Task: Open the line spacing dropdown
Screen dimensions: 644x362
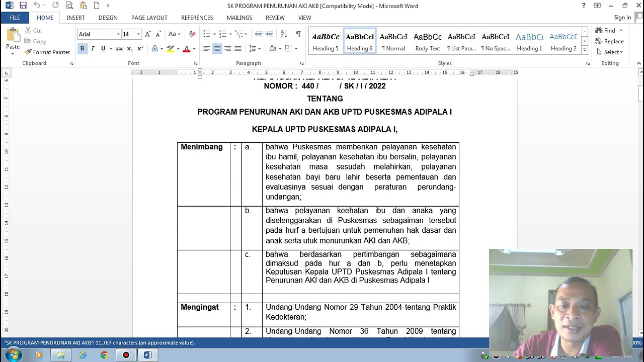Action: coord(254,49)
